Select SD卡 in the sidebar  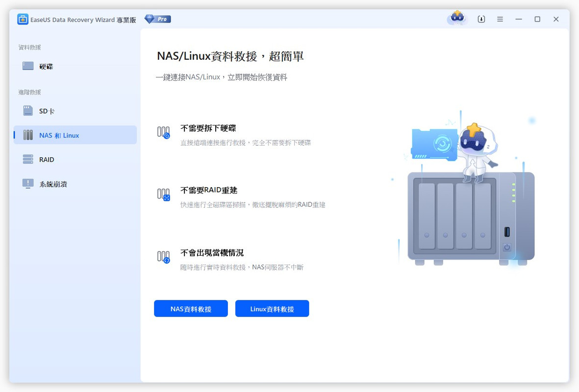75,111
